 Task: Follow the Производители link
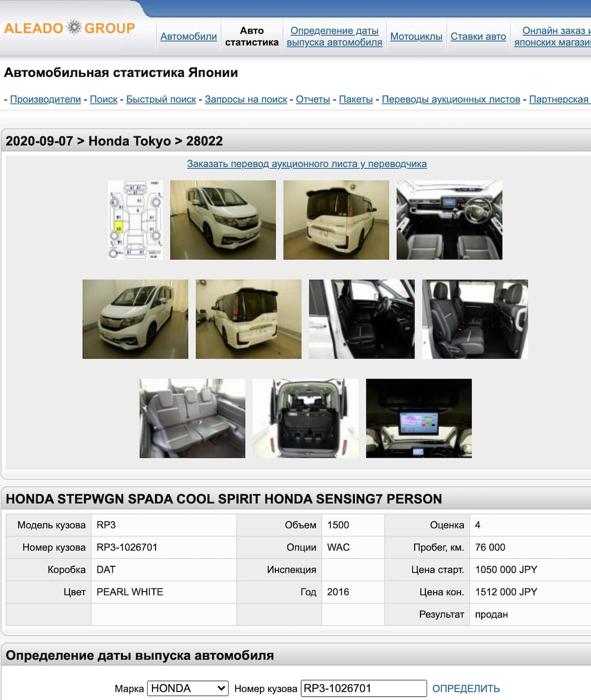45,99
